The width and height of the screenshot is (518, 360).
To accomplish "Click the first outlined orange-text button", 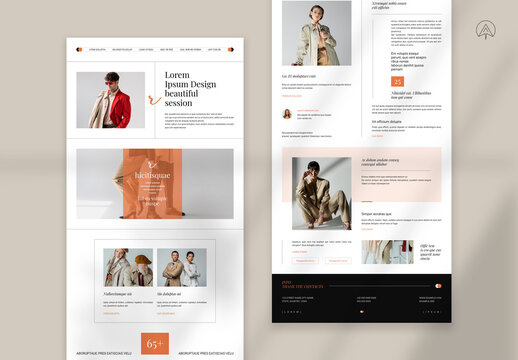I will (x=305, y=260).
